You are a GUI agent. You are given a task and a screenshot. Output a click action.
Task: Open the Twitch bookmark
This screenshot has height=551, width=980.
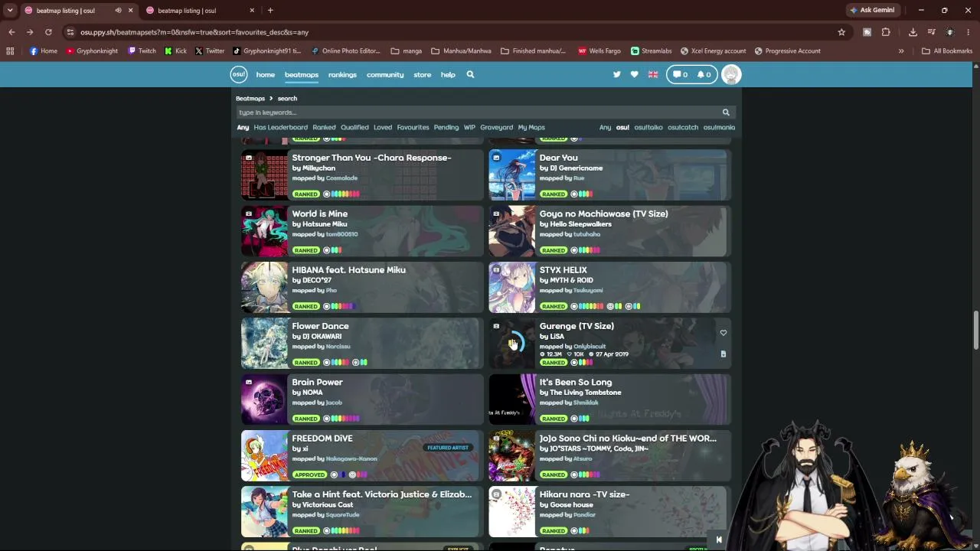tap(142, 51)
